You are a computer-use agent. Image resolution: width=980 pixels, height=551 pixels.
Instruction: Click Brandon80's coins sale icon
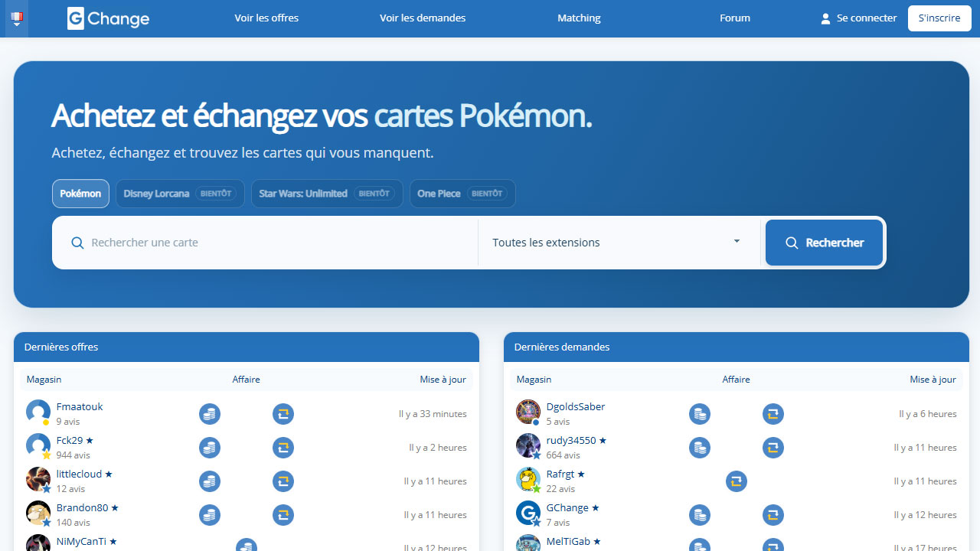coord(210,515)
